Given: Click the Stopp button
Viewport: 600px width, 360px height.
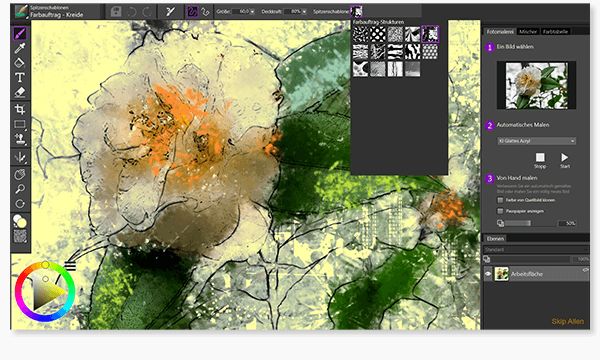Looking at the screenshot, I should coord(540,160).
